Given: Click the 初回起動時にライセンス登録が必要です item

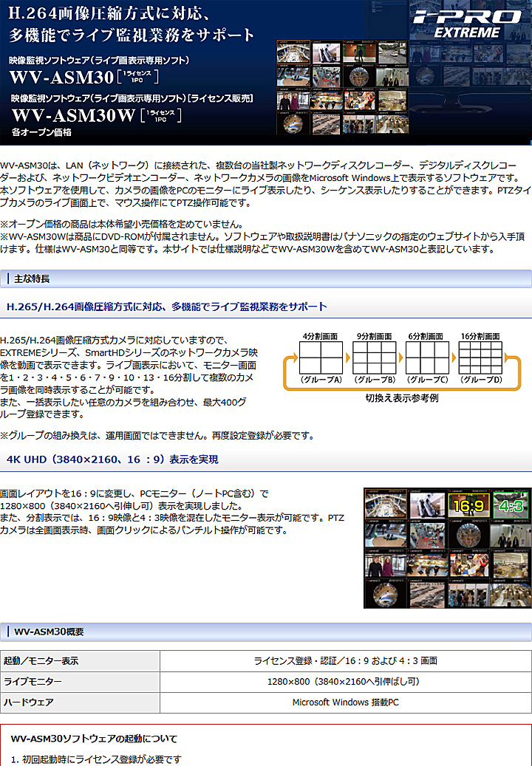Looking at the screenshot, I should click(x=96, y=759).
